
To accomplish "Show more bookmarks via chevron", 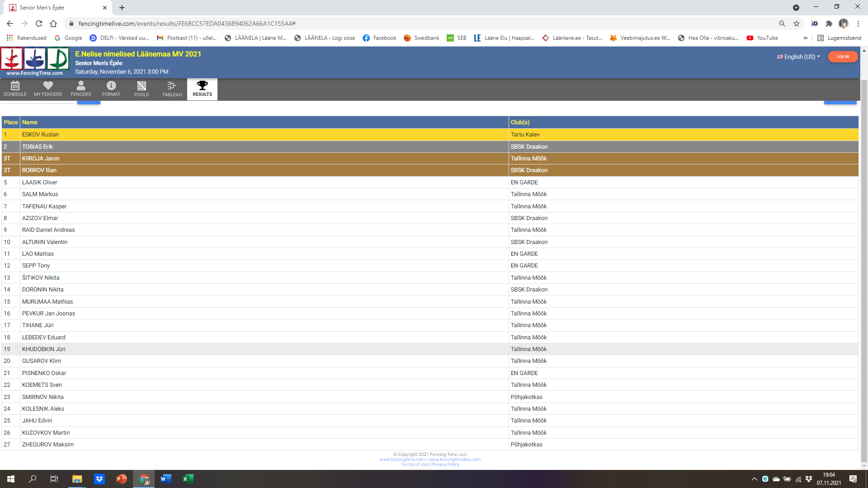I will click(805, 38).
